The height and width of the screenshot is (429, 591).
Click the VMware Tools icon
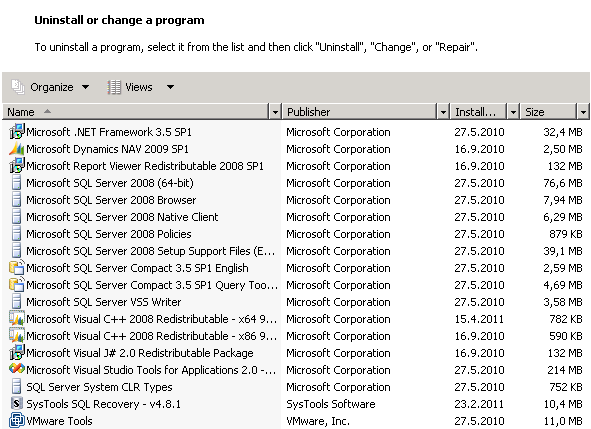pyautogui.click(x=17, y=421)
